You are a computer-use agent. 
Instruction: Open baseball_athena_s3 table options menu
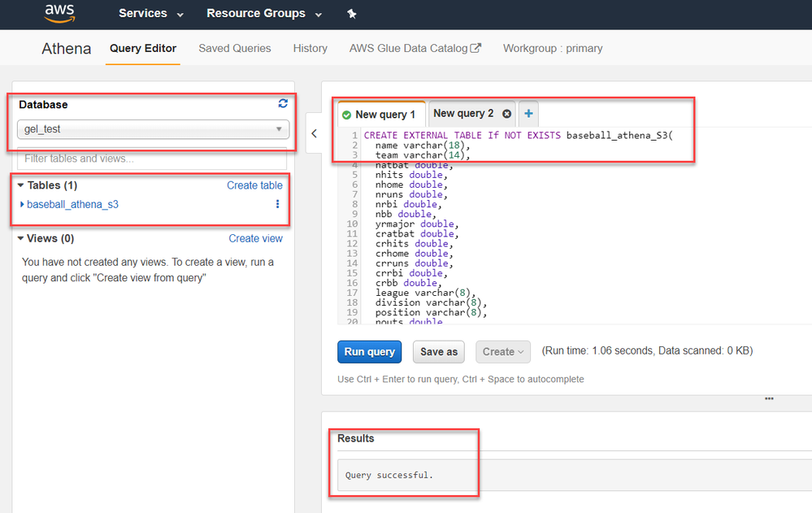[x=278, y=205]
